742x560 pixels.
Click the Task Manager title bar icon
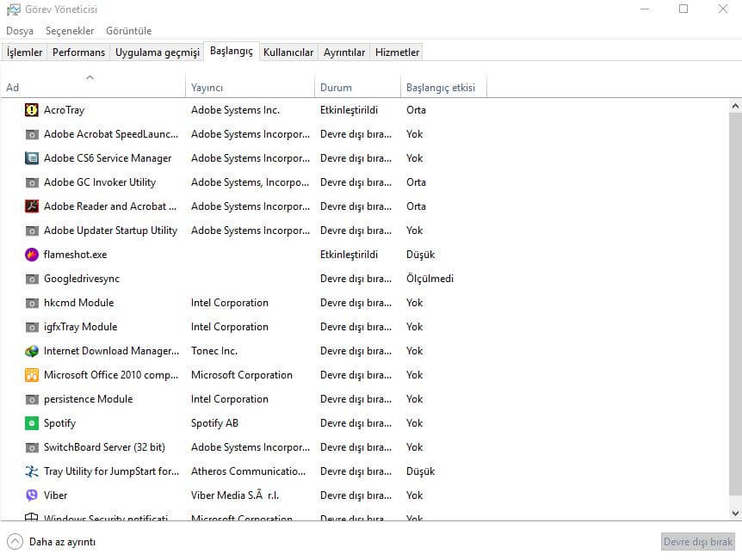13,9
